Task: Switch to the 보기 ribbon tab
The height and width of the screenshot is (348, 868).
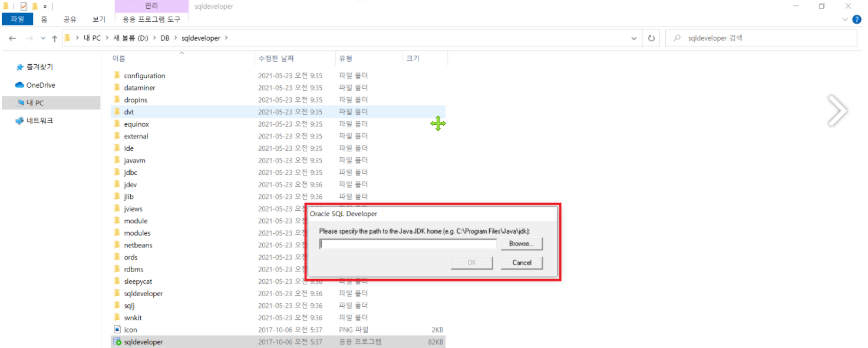Action: click(98, 19)
